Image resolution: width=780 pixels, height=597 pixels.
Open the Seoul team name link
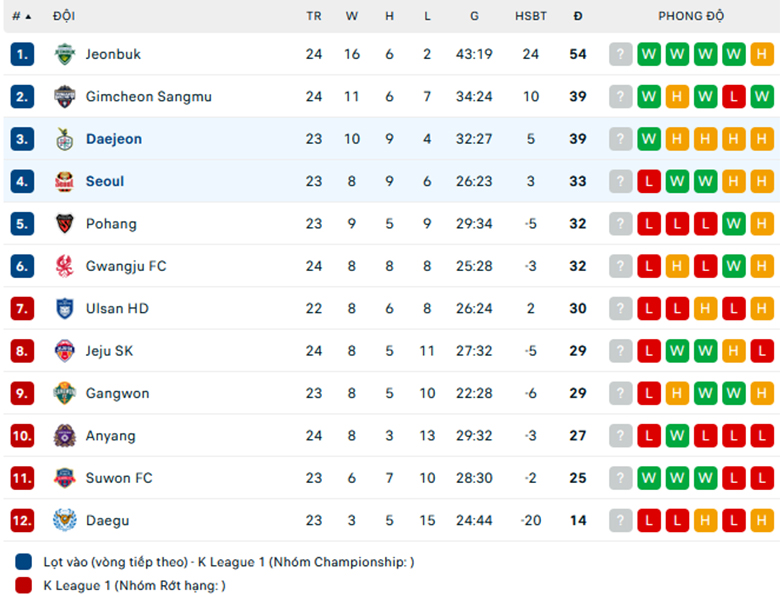point(105,181)
